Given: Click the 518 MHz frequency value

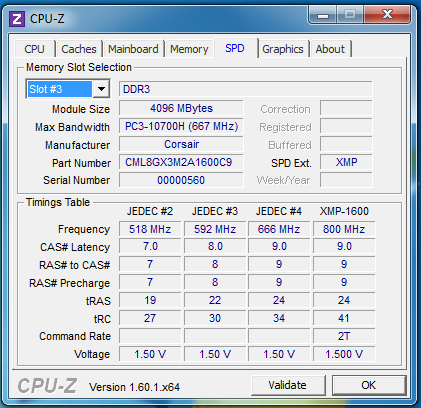Looking at the screenshot, I should 150,229.
